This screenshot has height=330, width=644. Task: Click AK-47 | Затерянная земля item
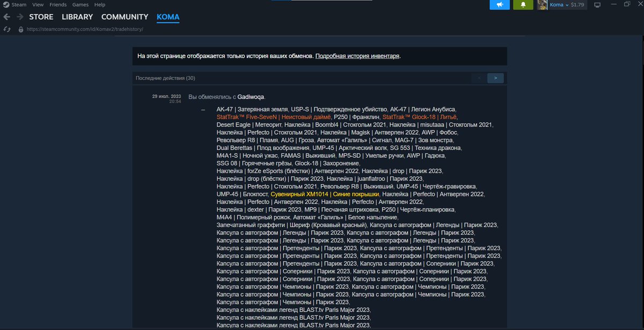(252, 109)
